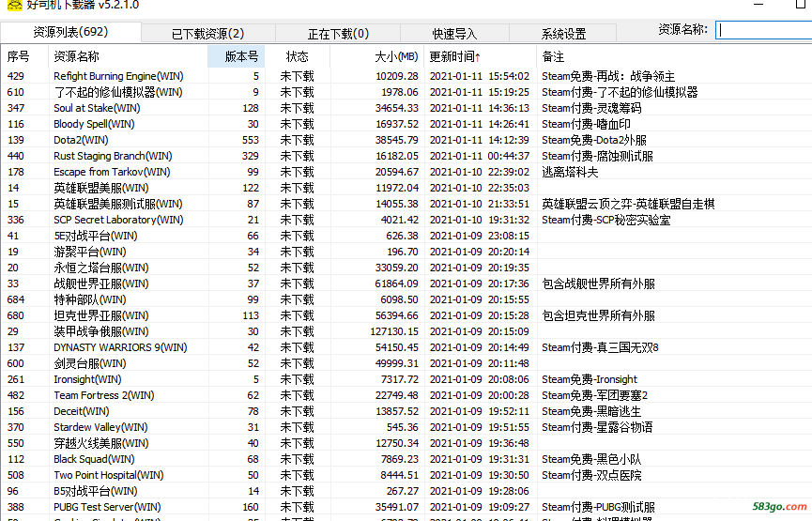Viewport: 812px width, 521px height.
Task: Click note 逃离塔科夫
Action: (x=570, y=173)
